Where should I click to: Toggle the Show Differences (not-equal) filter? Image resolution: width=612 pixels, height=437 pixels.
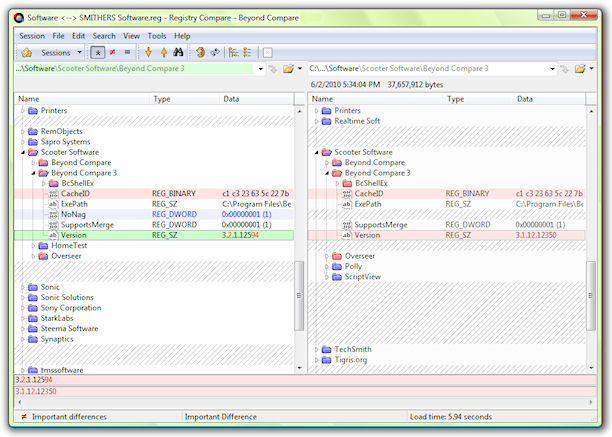112,52
